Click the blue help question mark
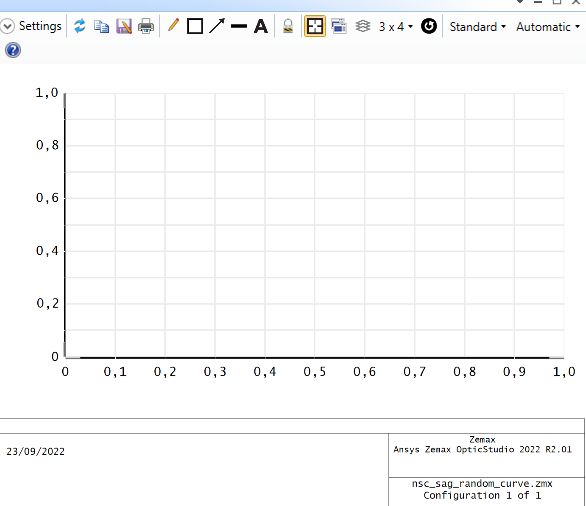The image size is (586, 506). tap(13, 50)
